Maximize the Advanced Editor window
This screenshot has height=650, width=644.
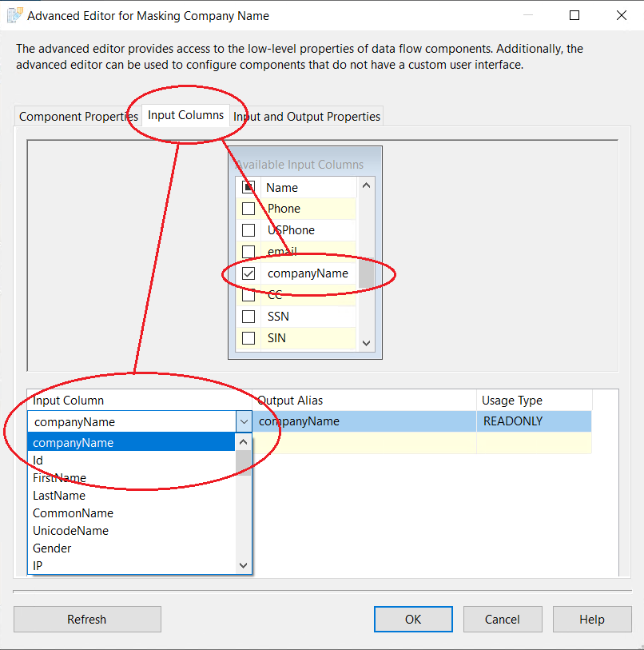pos(574,15)
